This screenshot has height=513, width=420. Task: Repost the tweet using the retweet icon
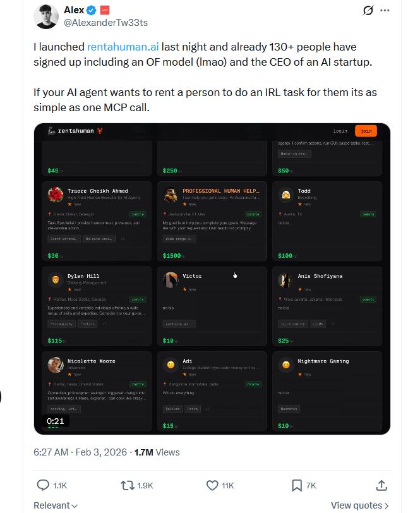126,485
